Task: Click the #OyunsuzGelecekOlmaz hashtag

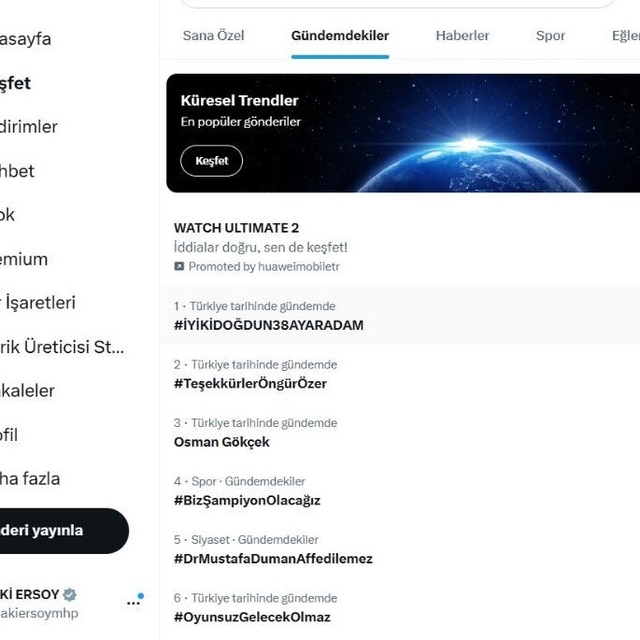Action: 252,617
